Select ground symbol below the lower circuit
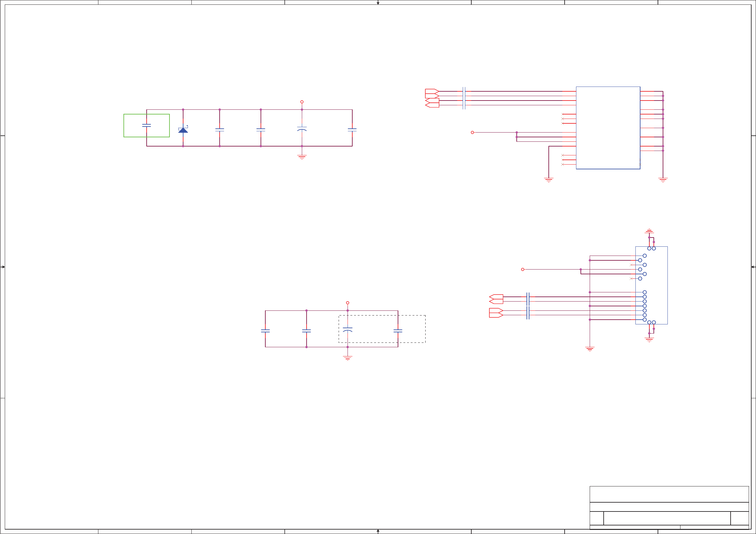The width and height of the screenshot is (756, 534). (348, 358)
